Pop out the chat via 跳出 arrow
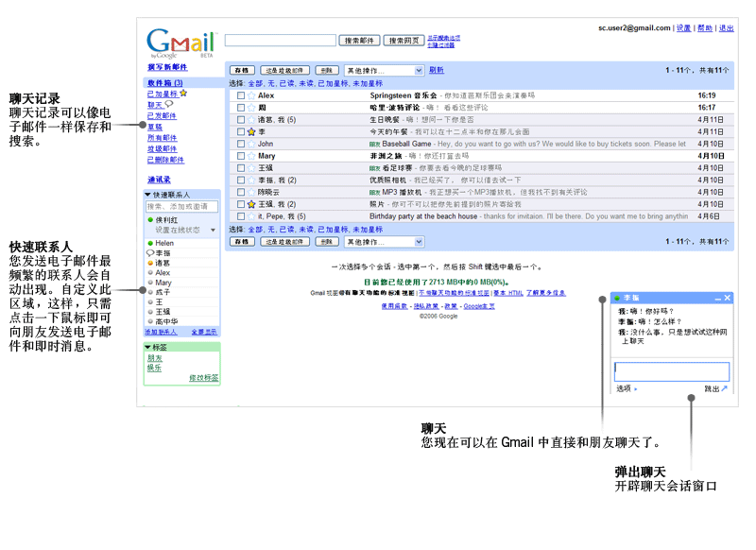Image resolution: width=756 pixels, height=550 pixels. 724,388
